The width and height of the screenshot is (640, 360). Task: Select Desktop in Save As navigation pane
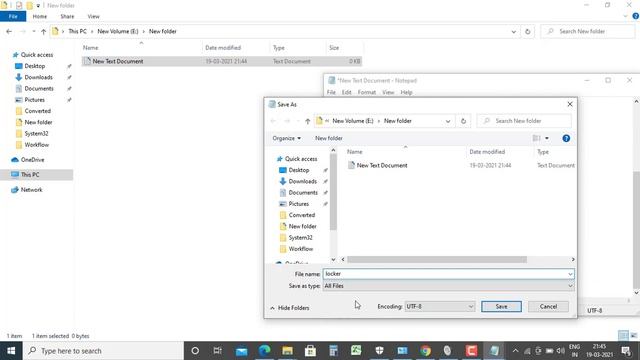(x=299, y=170)
